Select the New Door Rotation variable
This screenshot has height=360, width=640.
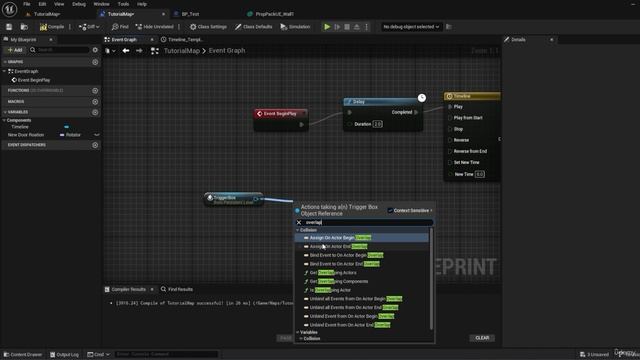[x=26, y=135]
